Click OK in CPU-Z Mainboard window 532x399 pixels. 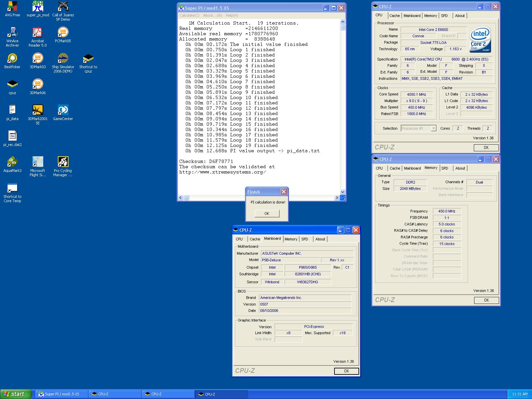click(x=346, y=371)
